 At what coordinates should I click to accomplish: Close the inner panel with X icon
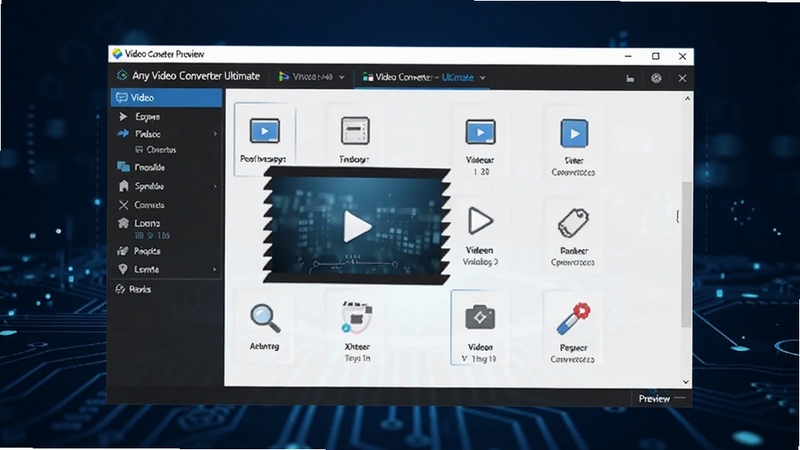[683, 78]
